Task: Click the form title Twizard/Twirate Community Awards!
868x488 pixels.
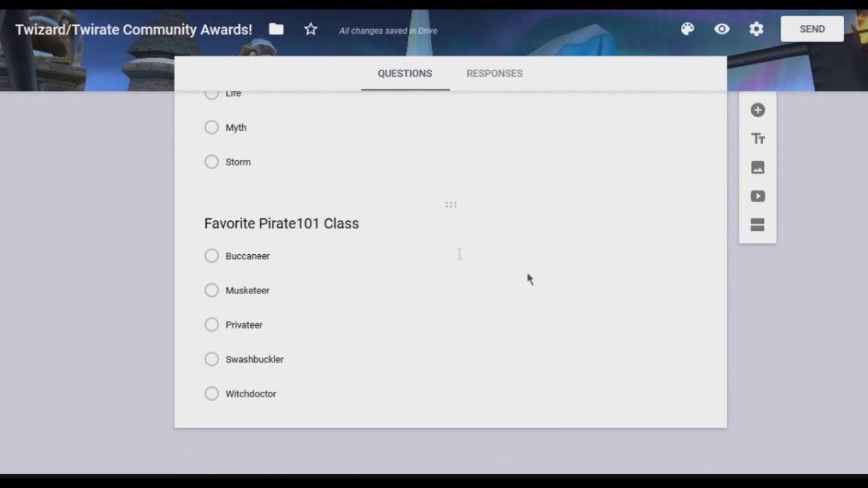Action: [134, 30]
